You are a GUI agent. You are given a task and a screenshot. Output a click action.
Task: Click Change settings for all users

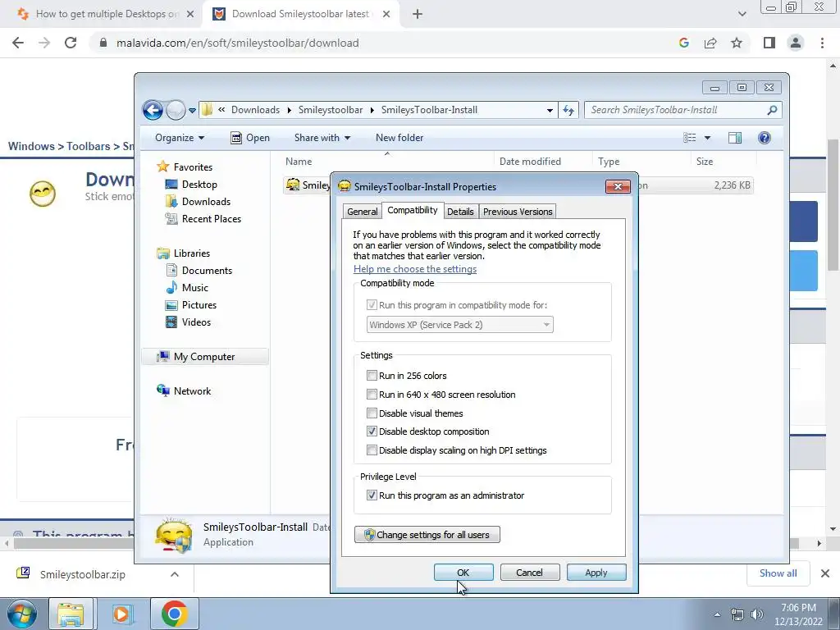(x=427, y=535)
